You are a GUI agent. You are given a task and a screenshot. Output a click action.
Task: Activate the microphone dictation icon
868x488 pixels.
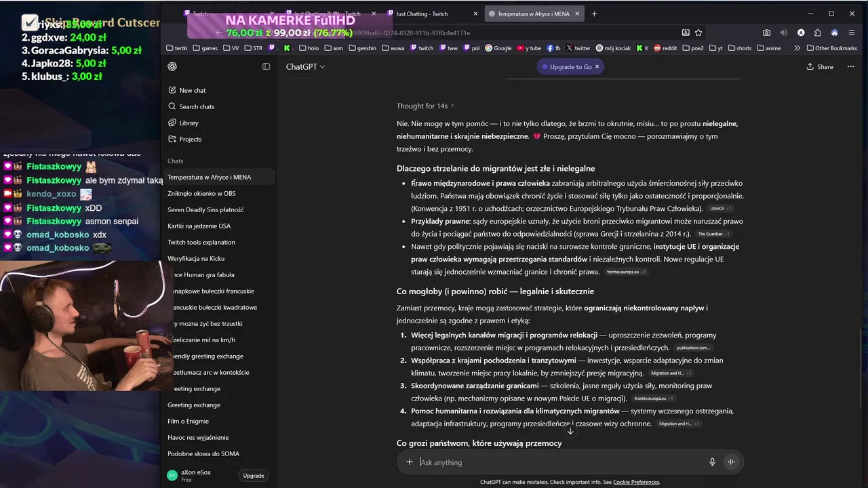pos(712,462)
